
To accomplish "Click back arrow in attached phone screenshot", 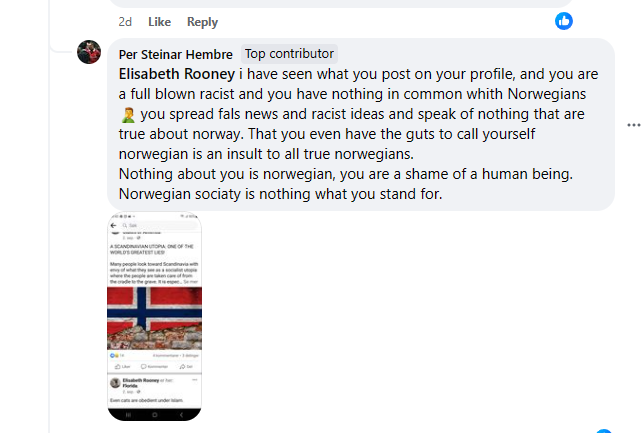I will pos(113,226).
